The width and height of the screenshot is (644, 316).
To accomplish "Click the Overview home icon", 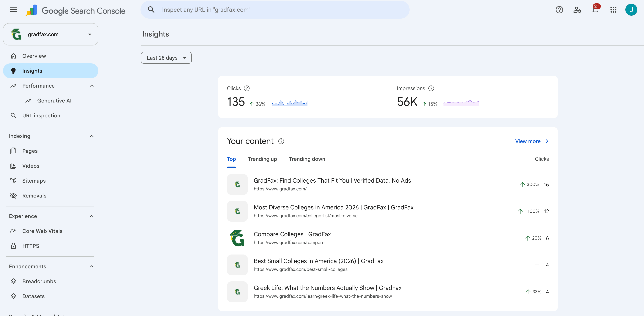I will pyautogui.click(x=13, y=56).
